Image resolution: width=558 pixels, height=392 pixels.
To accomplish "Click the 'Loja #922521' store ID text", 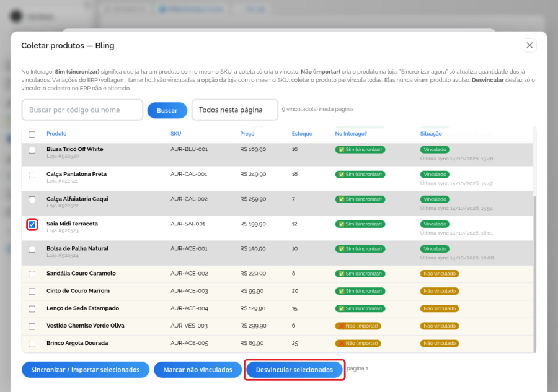I will (62, 181).
